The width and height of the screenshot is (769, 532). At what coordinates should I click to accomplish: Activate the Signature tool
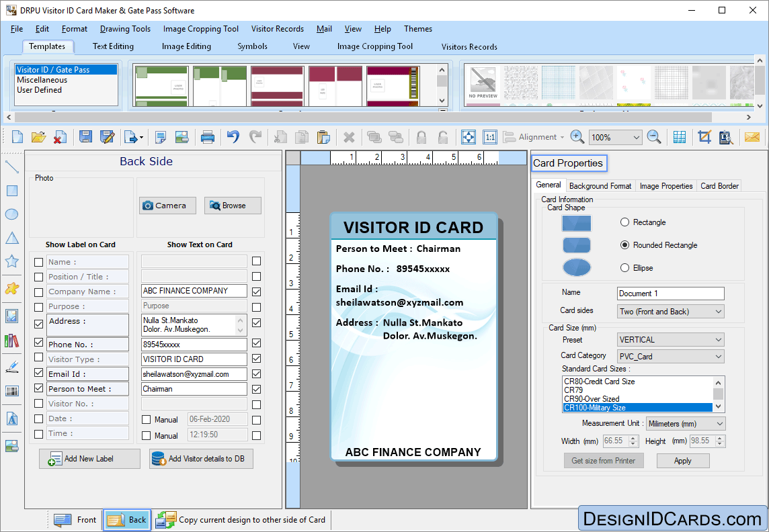click(11, 365)
